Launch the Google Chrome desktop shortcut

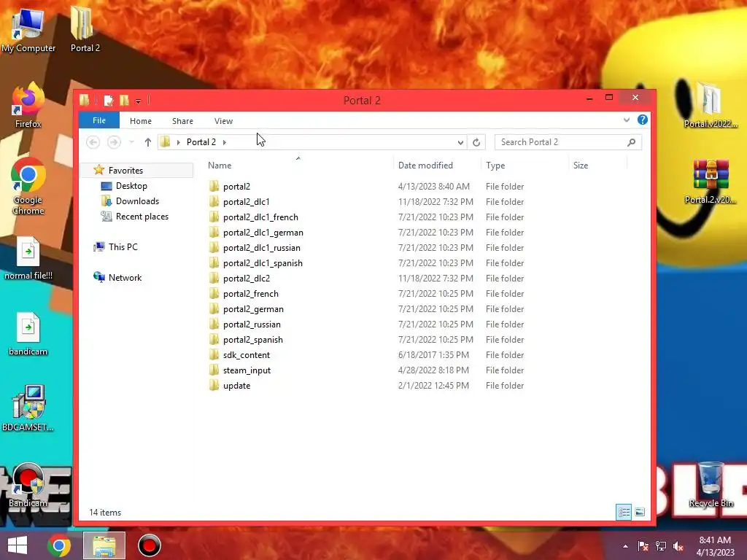tap(28, 187)
